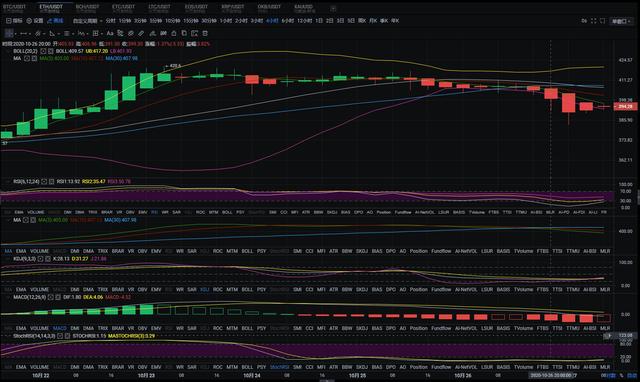
Task: Switch timeframe to 分时
Action: [110, 20]
